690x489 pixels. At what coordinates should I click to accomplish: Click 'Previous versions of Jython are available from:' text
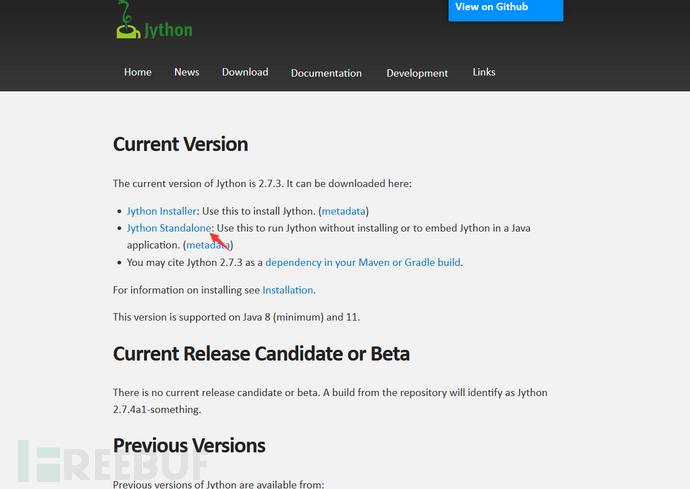218,484
